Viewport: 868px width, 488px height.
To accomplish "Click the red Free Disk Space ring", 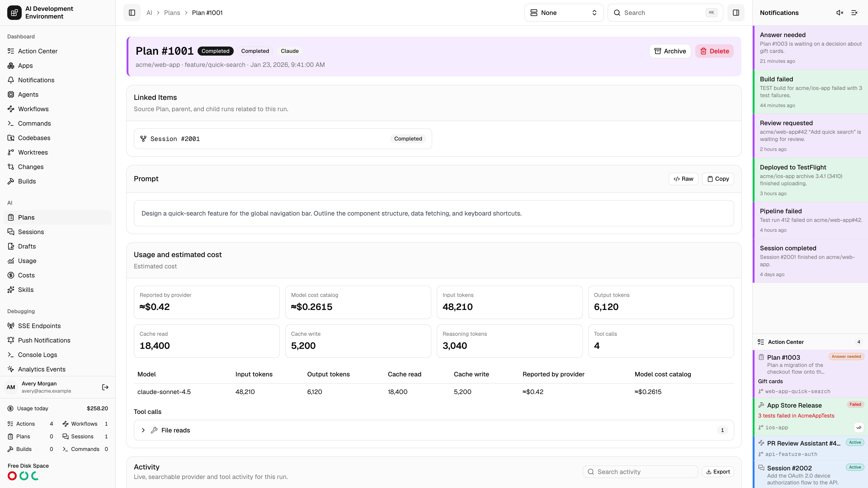I will [x=12, y=476].
